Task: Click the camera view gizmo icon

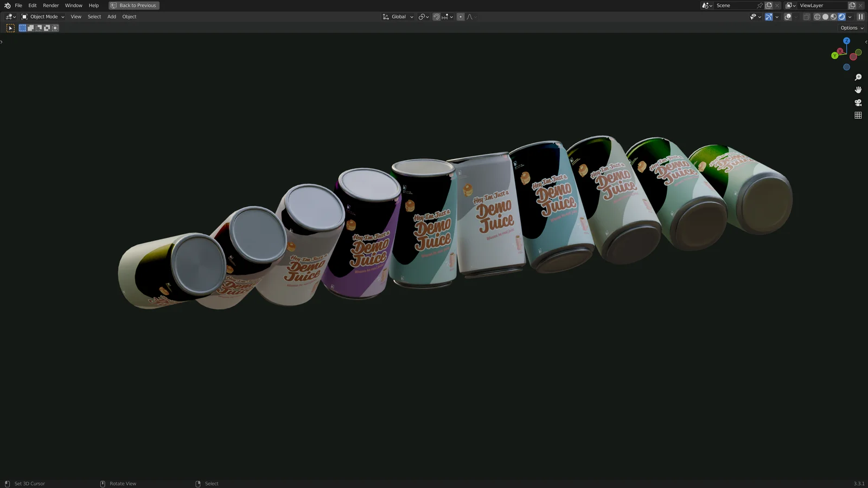Action: tap(858, 102)
